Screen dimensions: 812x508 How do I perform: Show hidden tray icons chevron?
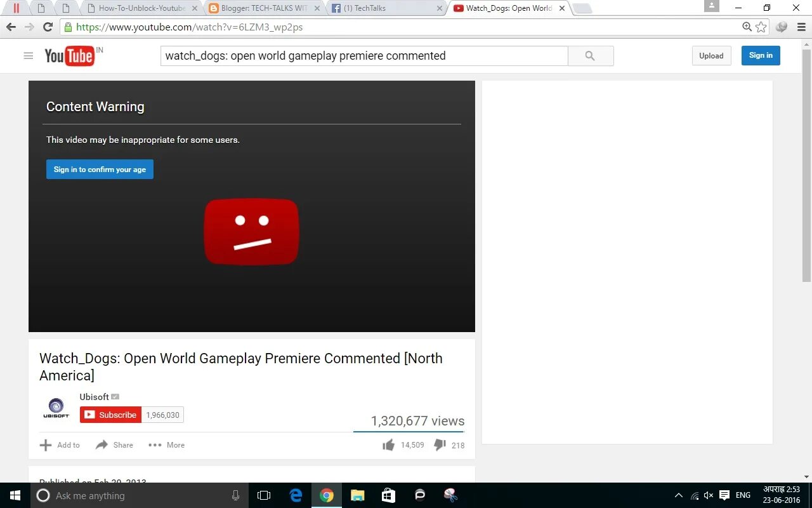pos(679,495)
